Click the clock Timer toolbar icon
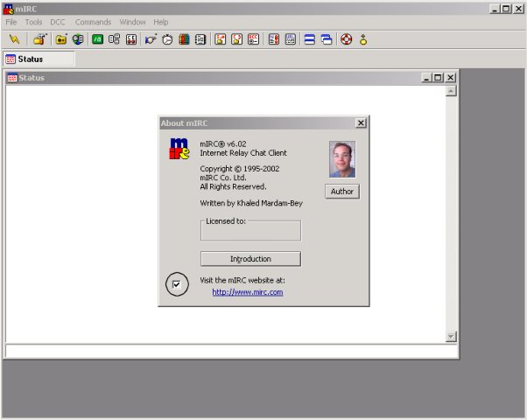This screenshot has height=420, width=527. click(x=167, y=39)
